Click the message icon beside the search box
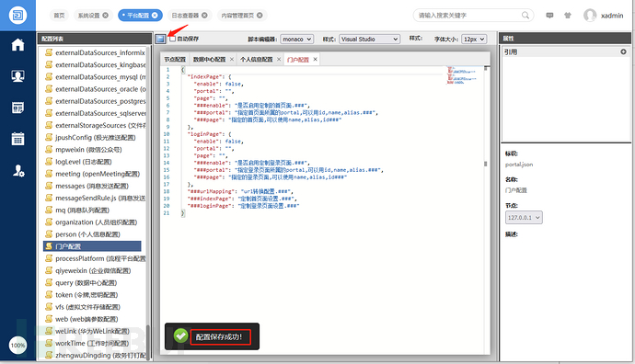Viewport: 635px width, 364px height. [x=549, y=16]
